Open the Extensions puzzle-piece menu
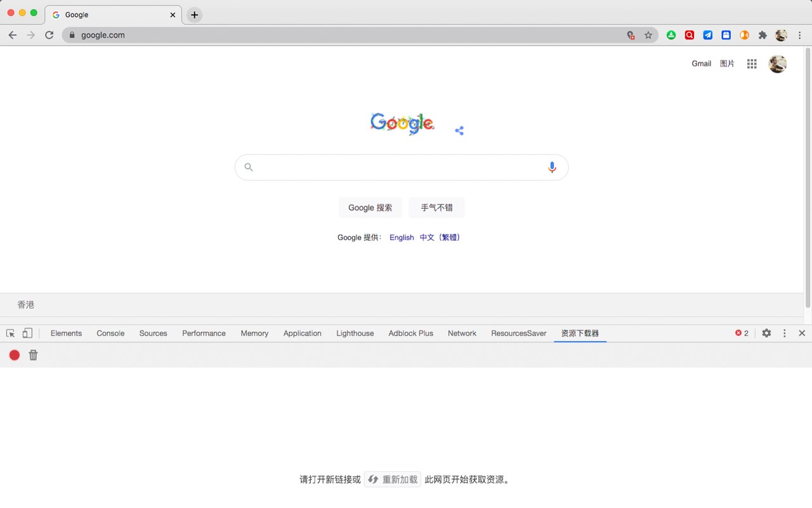812x508 pixels. pyautogui.click(x=763, y=36)
